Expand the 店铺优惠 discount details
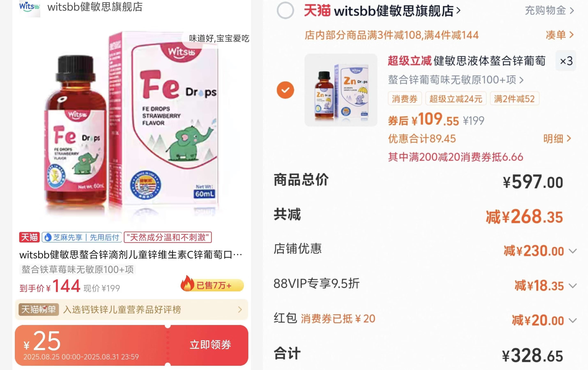Image resolution: width=588 pixels, height=370 pixels. coord(573,251)
